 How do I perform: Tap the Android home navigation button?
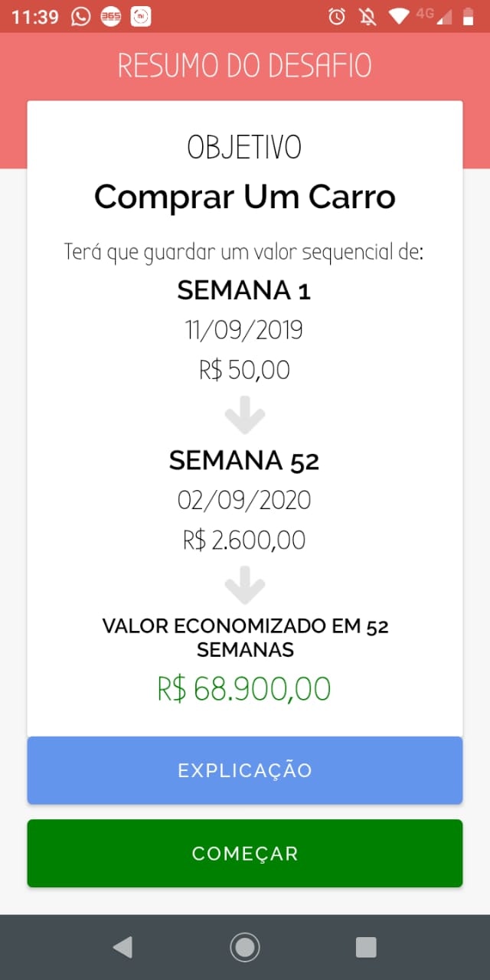(x=244, y=947)
